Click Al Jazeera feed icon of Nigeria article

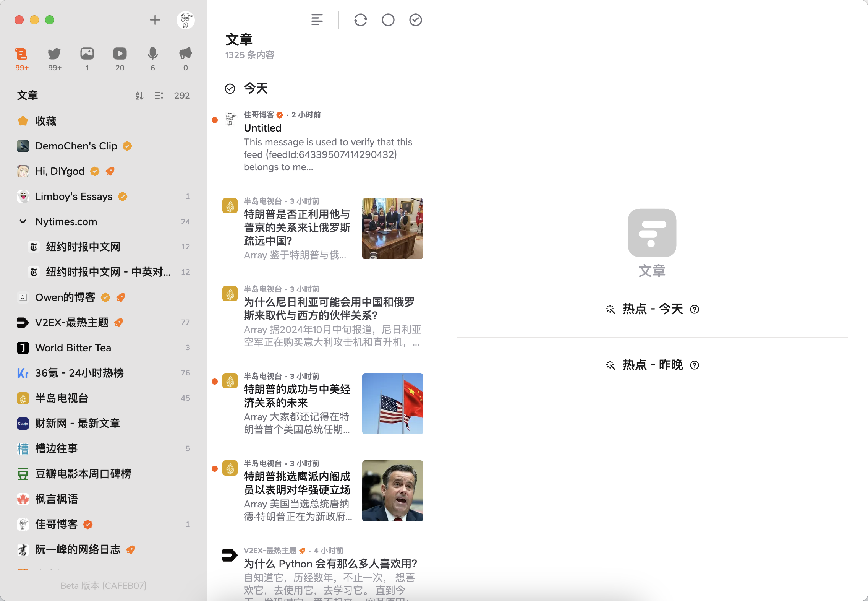pyautogui.click(x=230, y=294)
